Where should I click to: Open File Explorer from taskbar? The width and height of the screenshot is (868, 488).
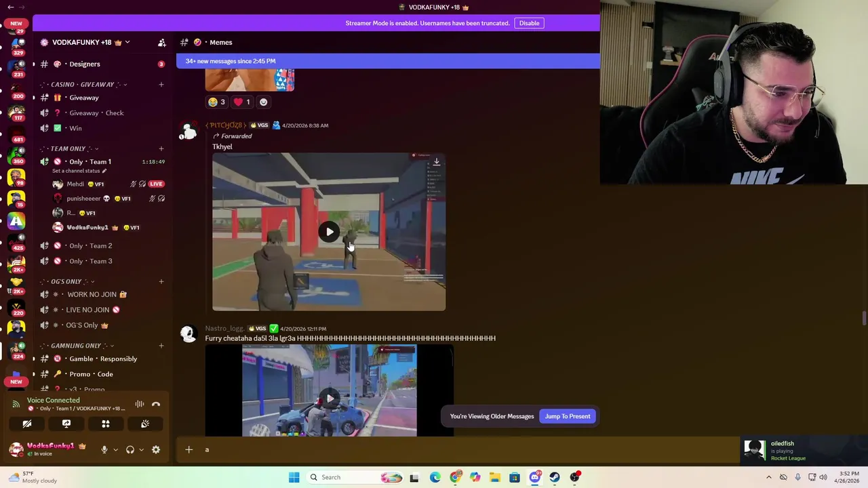click(x=495, y=477)
